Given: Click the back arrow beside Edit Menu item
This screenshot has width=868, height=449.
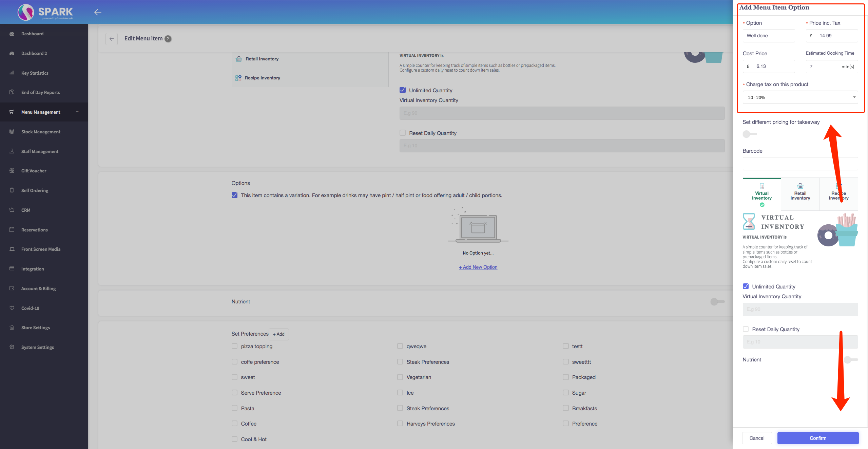Looking at the screenshot, I should click(x=112, y=39).
